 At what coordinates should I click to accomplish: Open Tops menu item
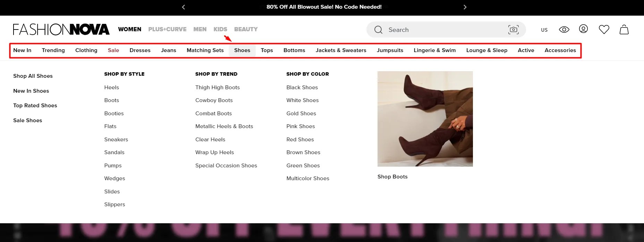[x=267, y=50]
